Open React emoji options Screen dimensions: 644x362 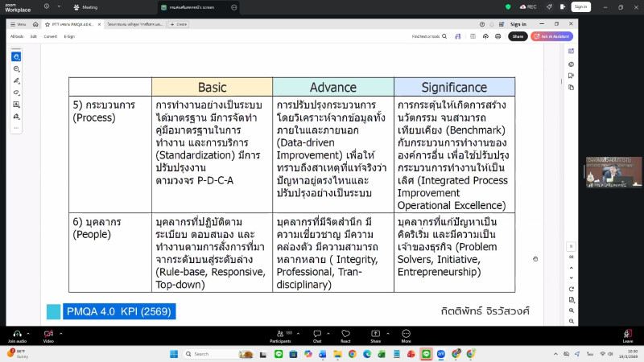point(345,333)
